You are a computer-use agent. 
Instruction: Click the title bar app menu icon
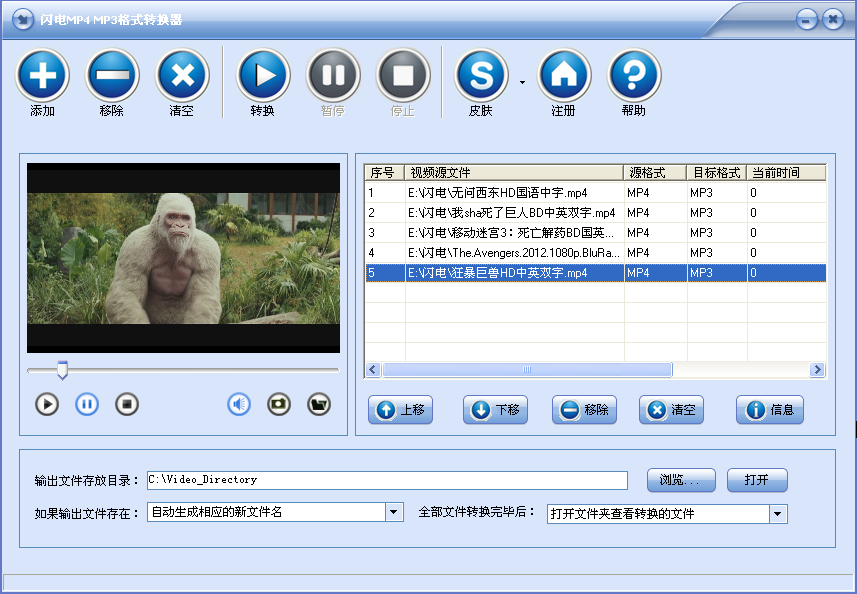tap(22, 20)
